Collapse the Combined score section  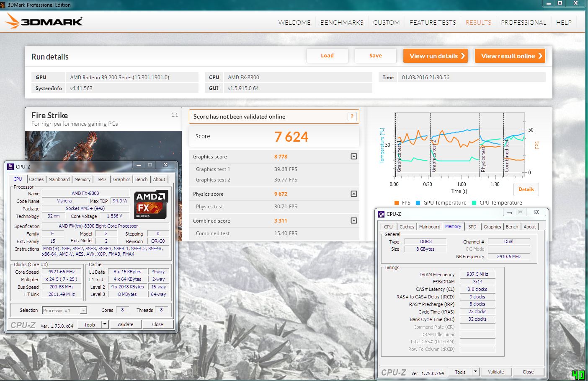(354, 220)
